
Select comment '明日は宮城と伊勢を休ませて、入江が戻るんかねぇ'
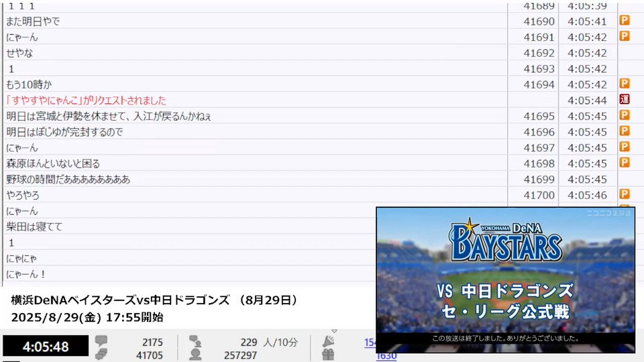[109, 116]
